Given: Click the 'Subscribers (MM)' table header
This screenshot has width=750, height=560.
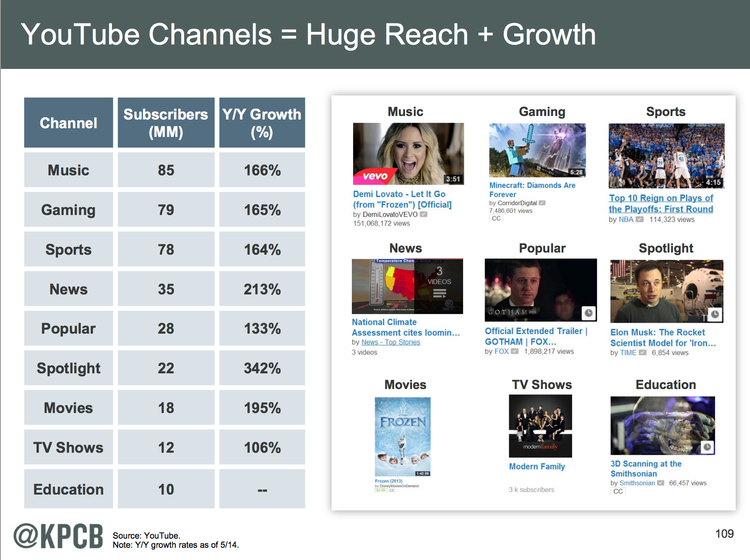Looking at the screenshot, I should 166,123.
